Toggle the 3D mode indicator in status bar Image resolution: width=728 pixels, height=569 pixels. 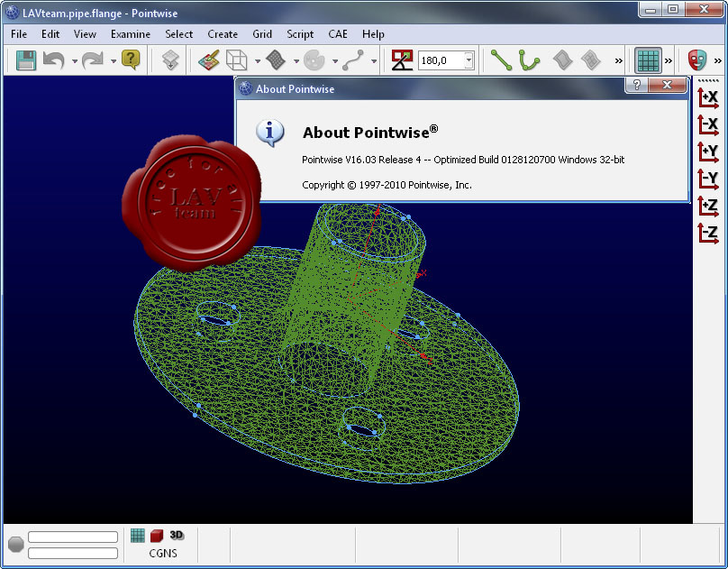pyautogui.click(x=177, y=535)
